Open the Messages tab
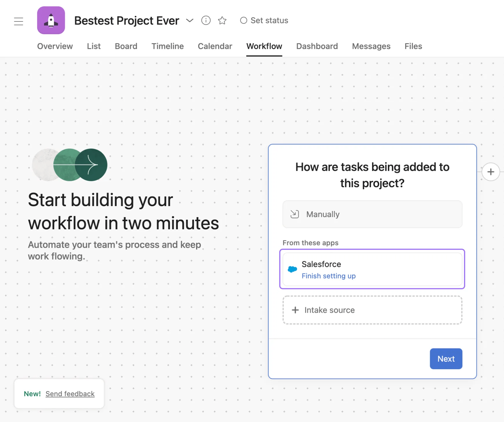The width and height of the screenshot is (504, 422). (371, 46)
